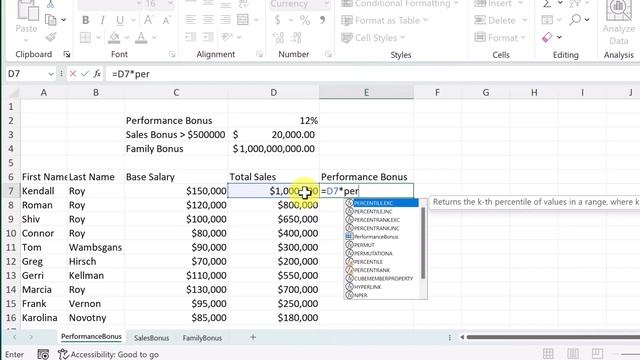Click the Delete cells button
The image size is (640, 360).
tap(501, 20)
